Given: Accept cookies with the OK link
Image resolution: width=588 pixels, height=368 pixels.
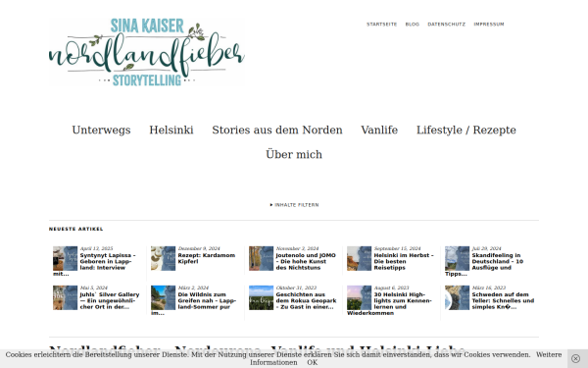Looking at the screenshot, I should click(312, 362).
